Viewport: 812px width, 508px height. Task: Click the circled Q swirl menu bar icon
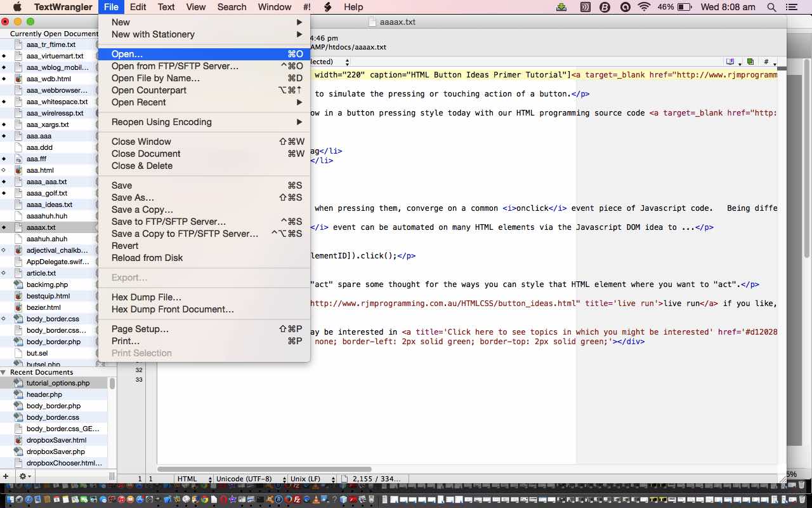click(x=625, y=7)
